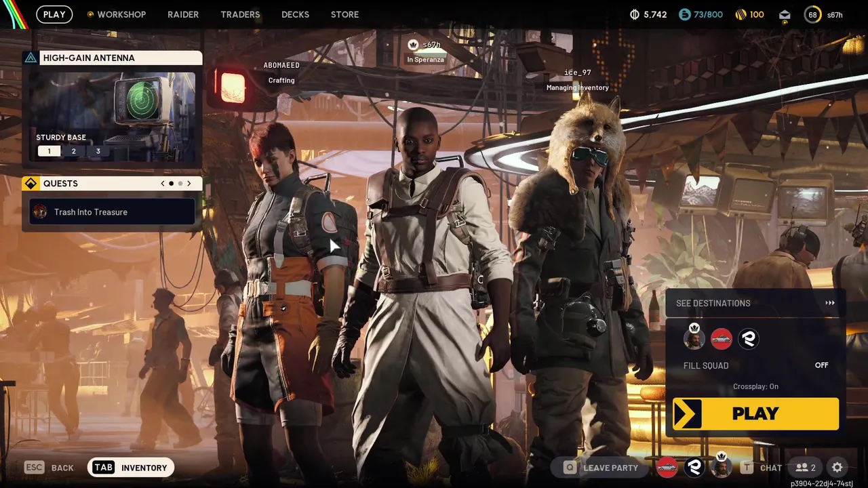
Task: Click the Trash Into Treasure quest giver icon
Action: pos(41,212)
